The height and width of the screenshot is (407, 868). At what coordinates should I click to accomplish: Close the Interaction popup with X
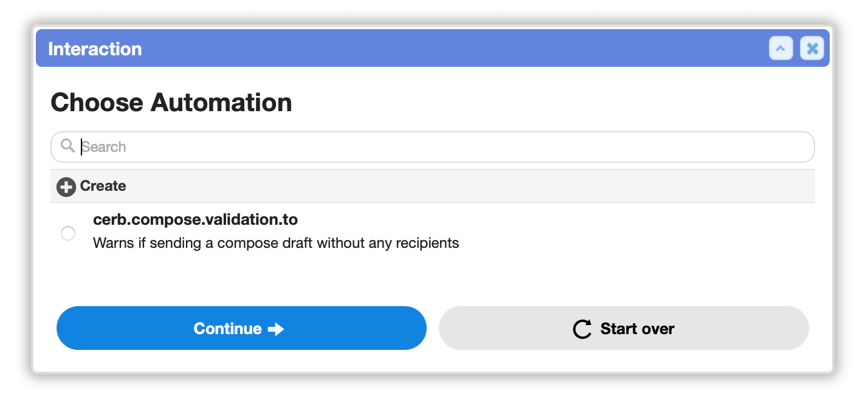(812, 48)
